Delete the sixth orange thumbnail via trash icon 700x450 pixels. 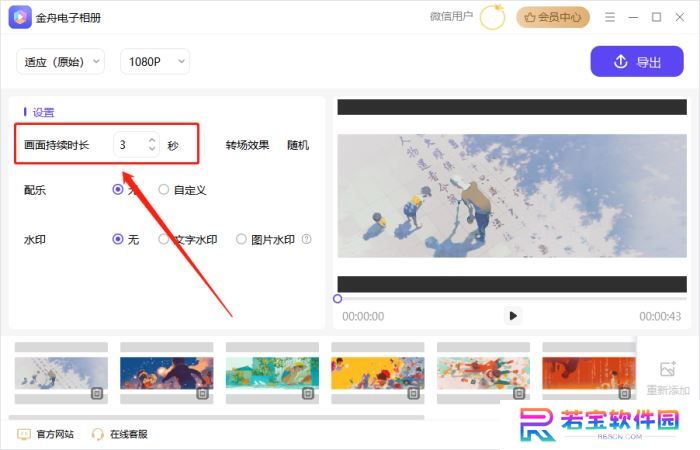(x=625, y=393)
